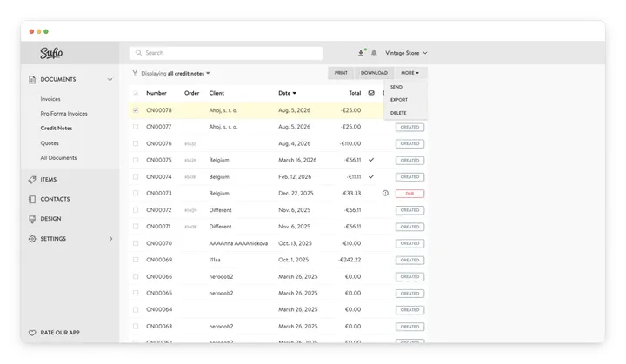This screenshot has width=626, height=364.
Task: Select Credit Notes in sidebar
Action: pos(57,129)
